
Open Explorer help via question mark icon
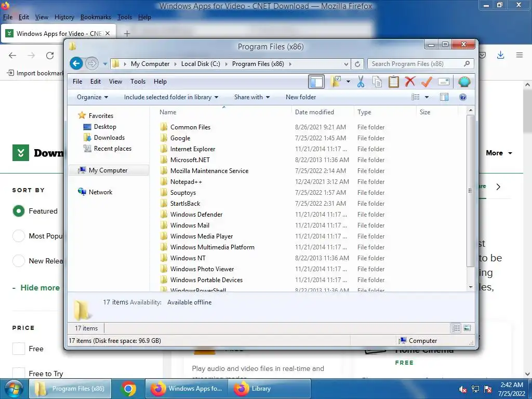click(x=462, y=97)
